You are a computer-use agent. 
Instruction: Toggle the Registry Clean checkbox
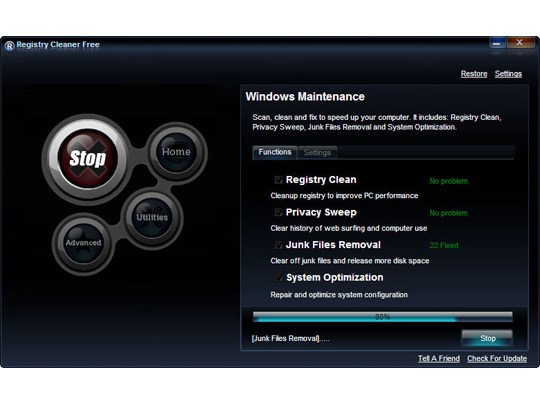pos(279,180)
